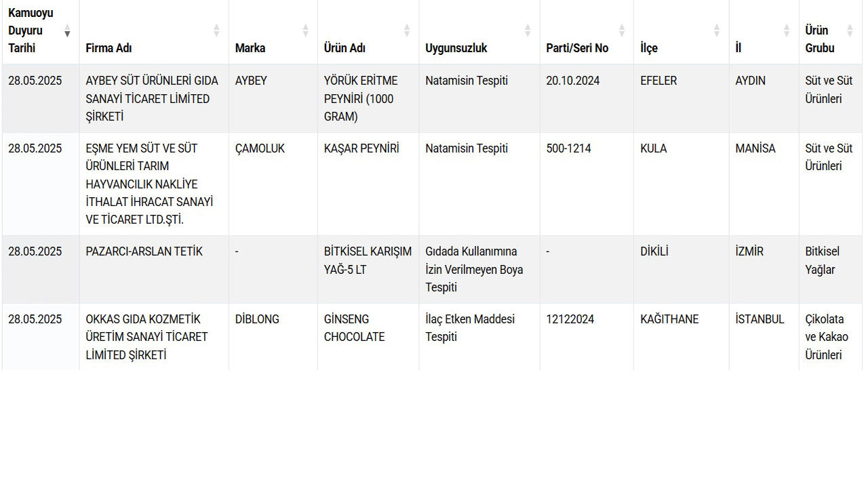Click the Bitkisel Yağlar product group cell
The image size is (868, 488).
(x=822, y=260)
